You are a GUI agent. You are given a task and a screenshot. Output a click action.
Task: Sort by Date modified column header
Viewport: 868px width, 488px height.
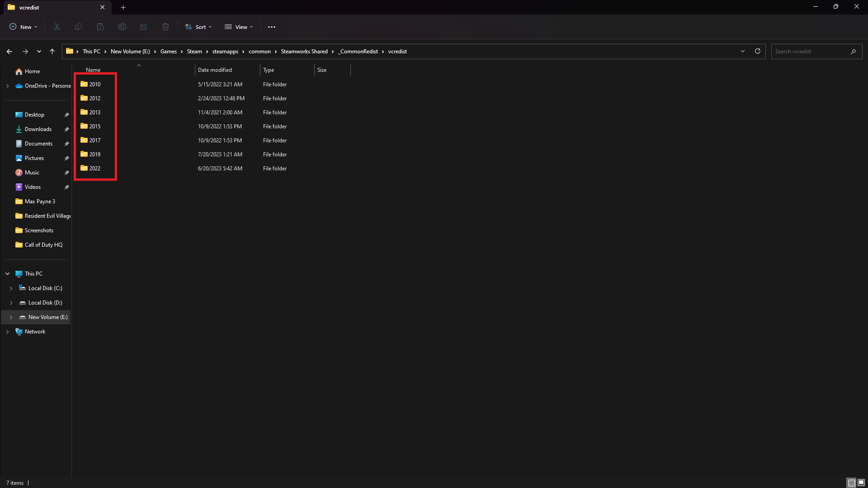click(215, 70)
